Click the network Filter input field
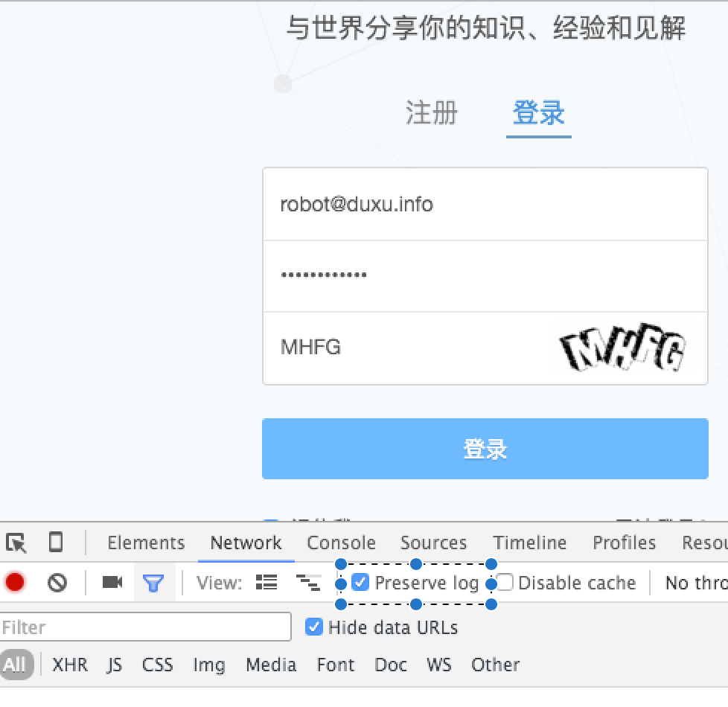 click(145, 627)
